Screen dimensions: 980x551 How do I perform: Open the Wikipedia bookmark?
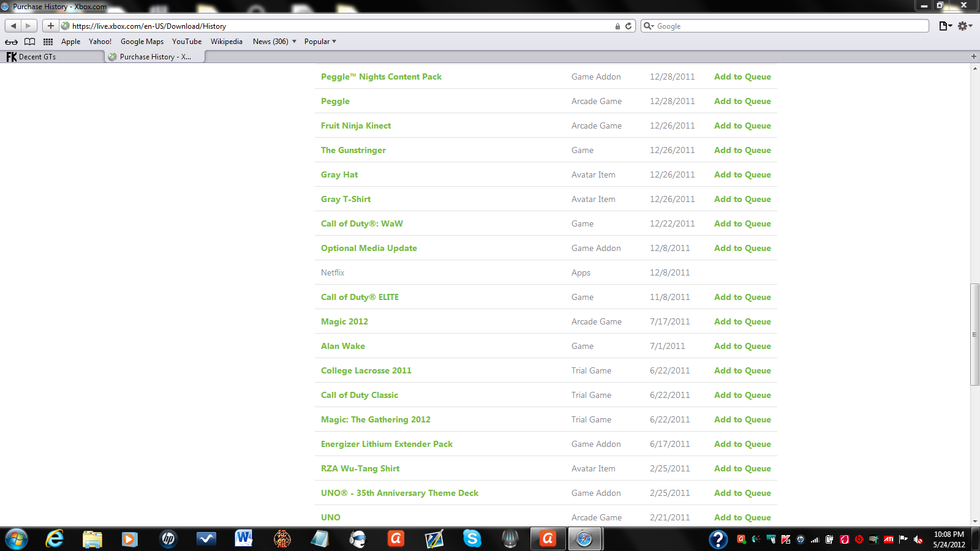click(227, 42)
